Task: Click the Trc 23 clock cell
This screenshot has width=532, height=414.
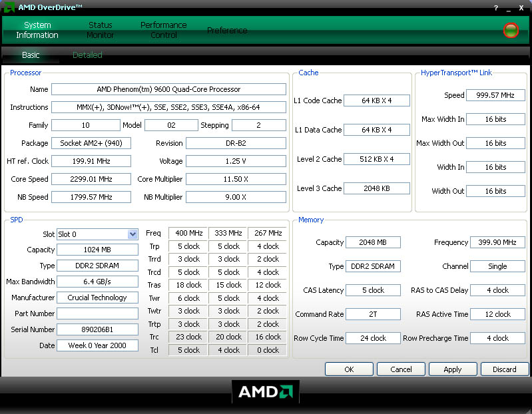Action: pyautogui.click(x=188, y=337)
